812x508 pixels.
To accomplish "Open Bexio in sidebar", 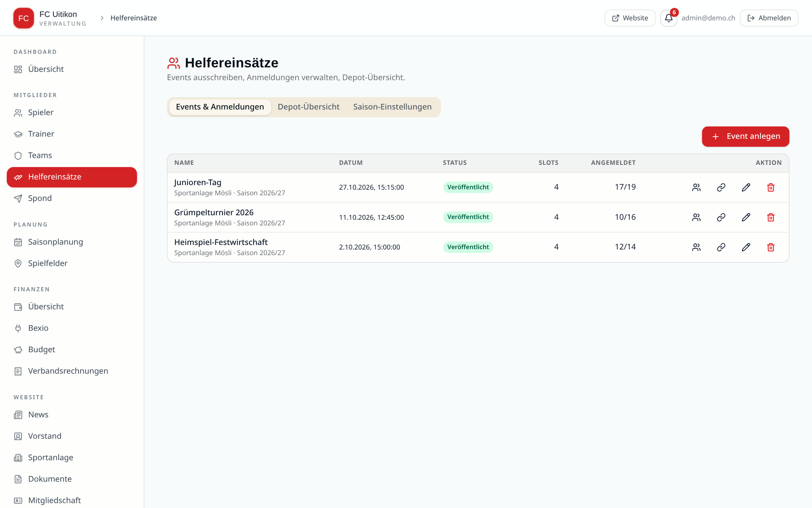I will click(72, 328).
